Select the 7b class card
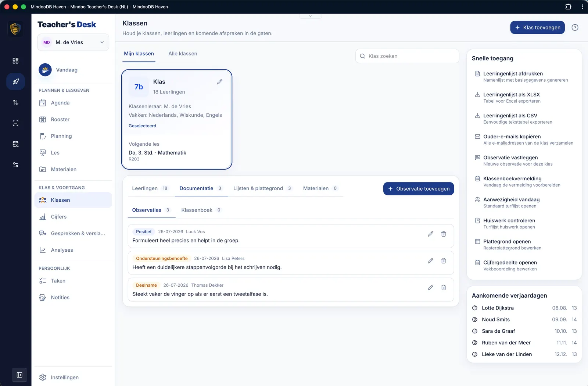The width and height of the screenshot is (588, 386). (x=177, y=119)
